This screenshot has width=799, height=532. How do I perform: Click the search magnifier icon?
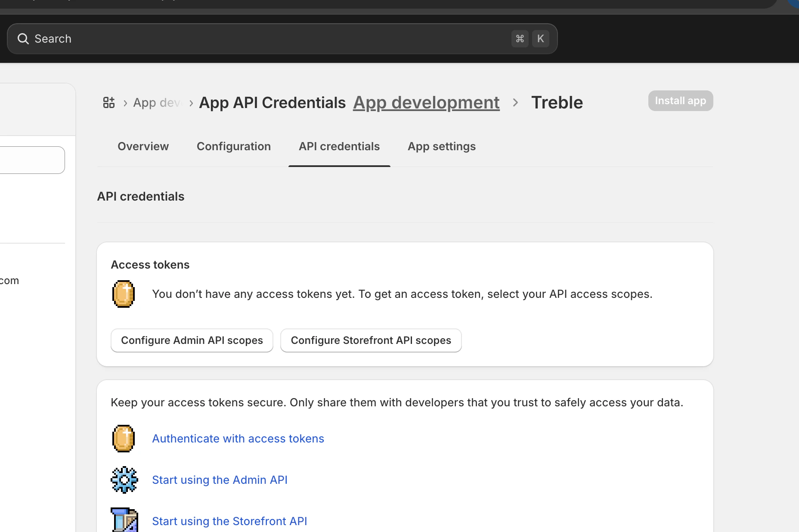coord(23,39)
